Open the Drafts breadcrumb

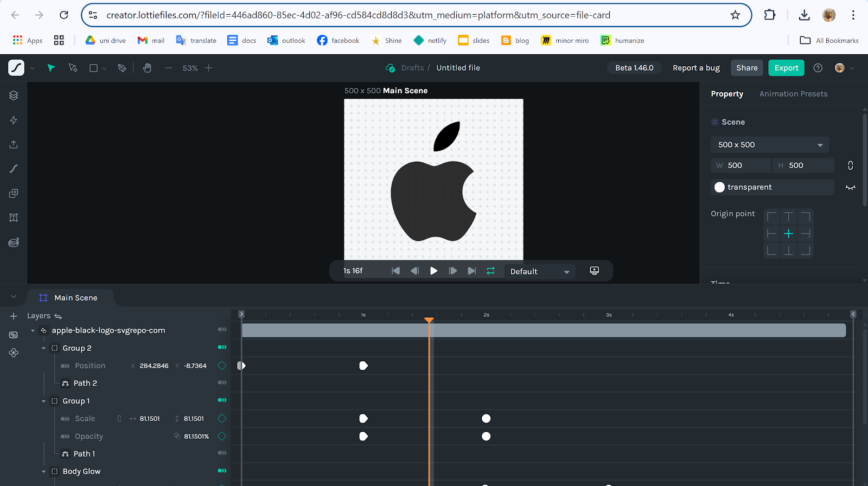pos(412,68)
